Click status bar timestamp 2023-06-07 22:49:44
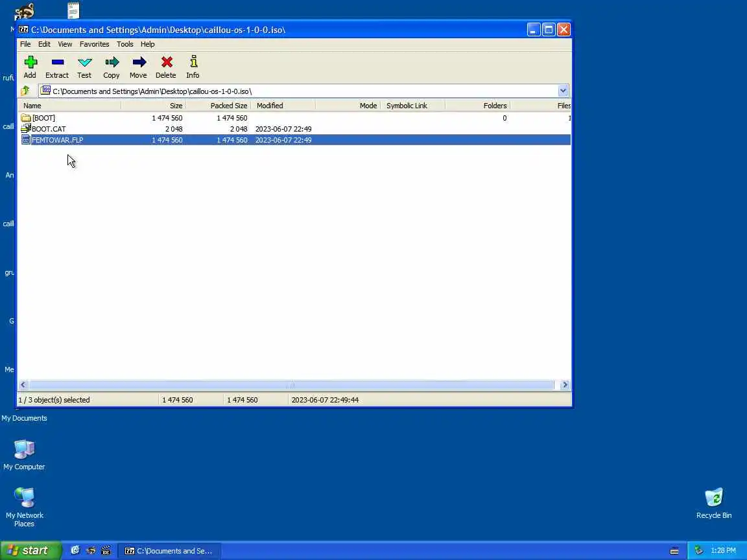Image resolution: width=747 pixels, height=560 pixels. (325, 399)
